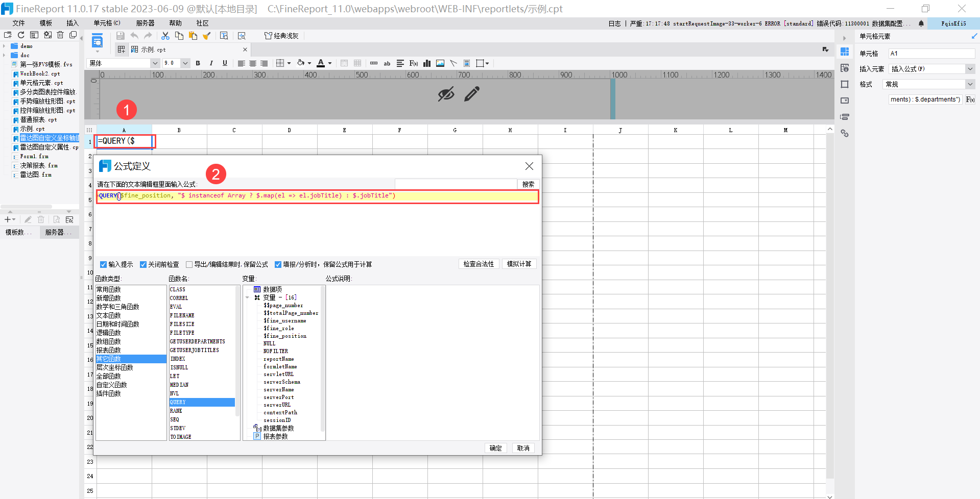Click the pencil edit icon above the grid
This screenshot has height=499, width=980.
click(x=472, y=94)
